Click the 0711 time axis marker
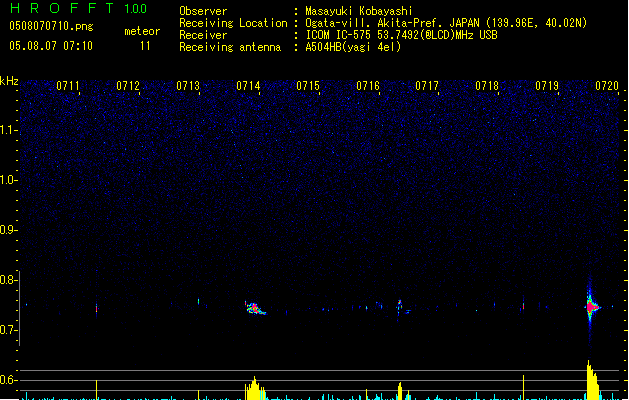 (68, 86)
